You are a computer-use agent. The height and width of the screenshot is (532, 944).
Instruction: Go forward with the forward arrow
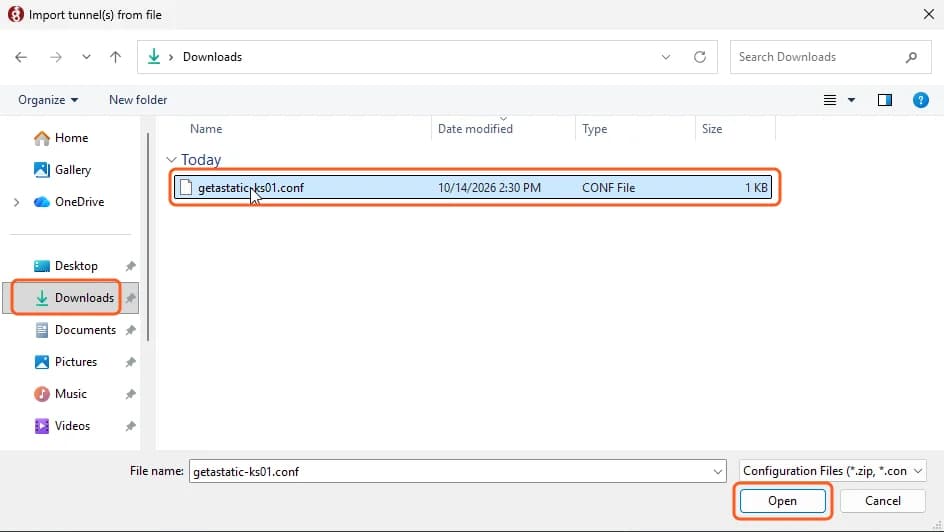[x=55, y=57]
